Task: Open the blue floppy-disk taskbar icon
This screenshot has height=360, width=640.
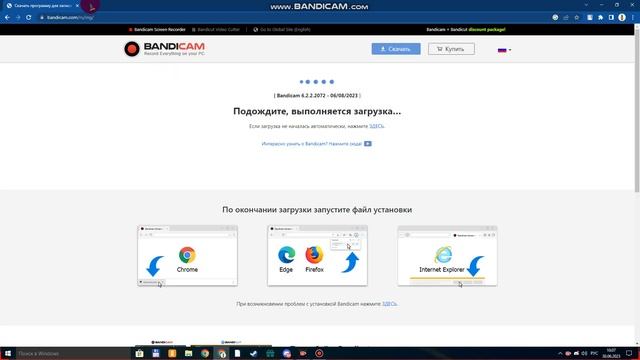Action: point(156,353)
